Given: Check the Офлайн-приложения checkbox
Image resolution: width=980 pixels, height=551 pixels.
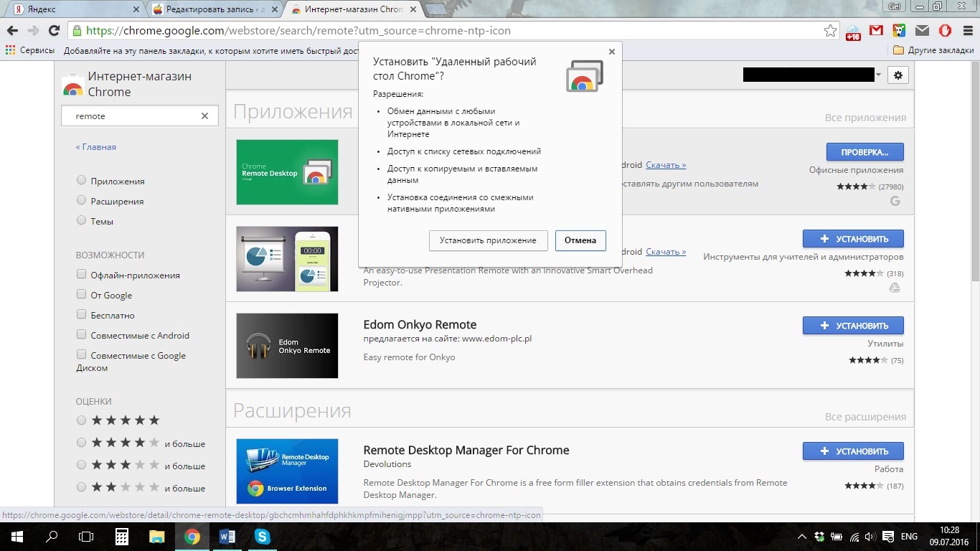Looking at the screenshot, I should click(x=81, y=275).
